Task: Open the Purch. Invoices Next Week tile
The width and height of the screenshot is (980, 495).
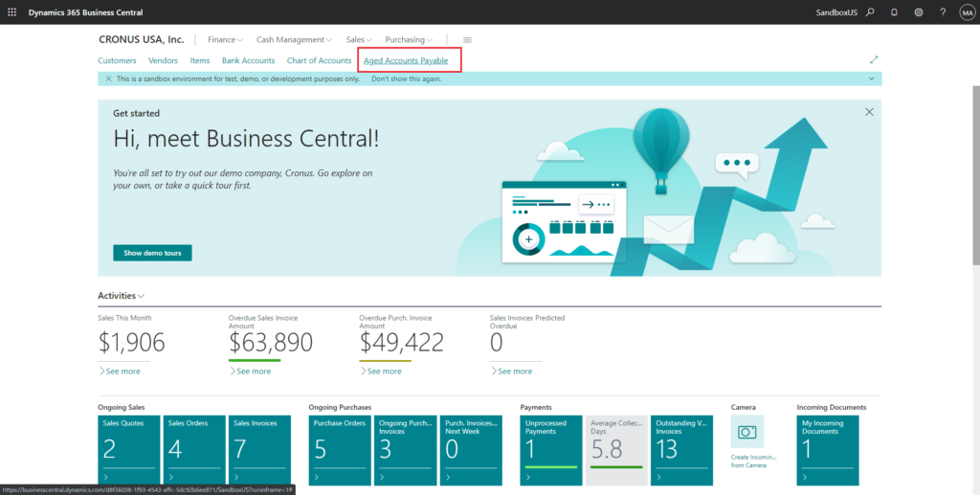Action: click(x=471, y=451)
